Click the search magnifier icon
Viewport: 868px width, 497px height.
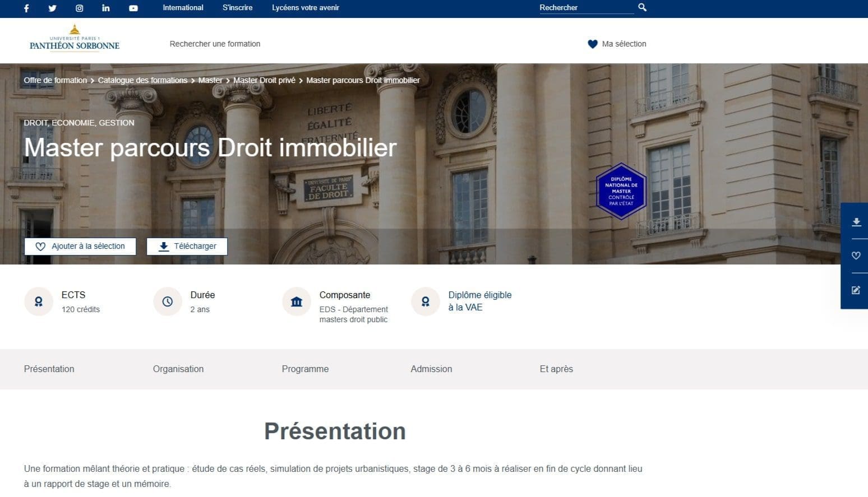643,7
